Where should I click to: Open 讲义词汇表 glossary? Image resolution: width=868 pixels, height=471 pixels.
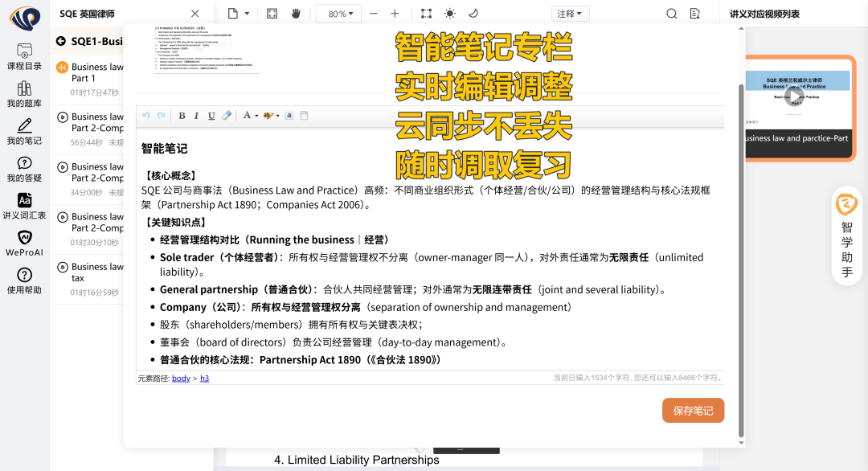(24, 206)
